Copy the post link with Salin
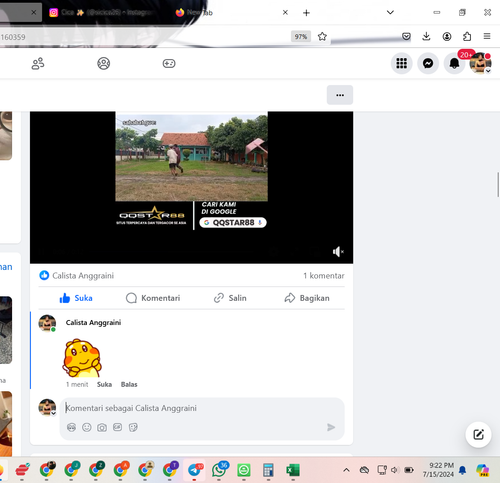 point(230,298)
